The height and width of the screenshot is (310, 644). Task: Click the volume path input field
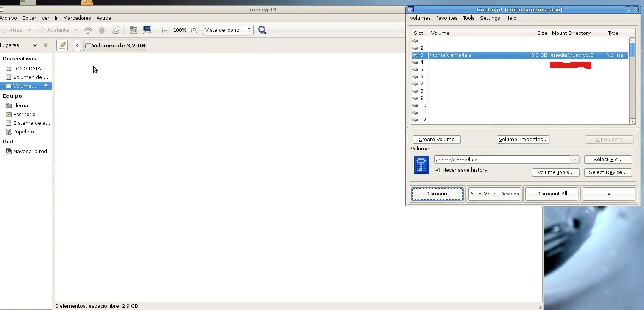pos(502,160)
